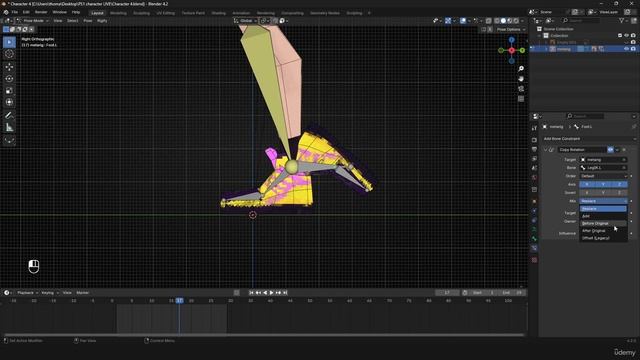640x360 pixels.
Task: Collapse the Copy Rotation constraint panel
Action: click(545, 150)
